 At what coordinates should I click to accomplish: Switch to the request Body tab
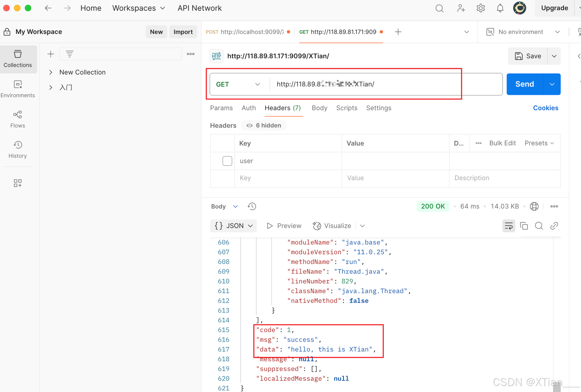[319, 108]
